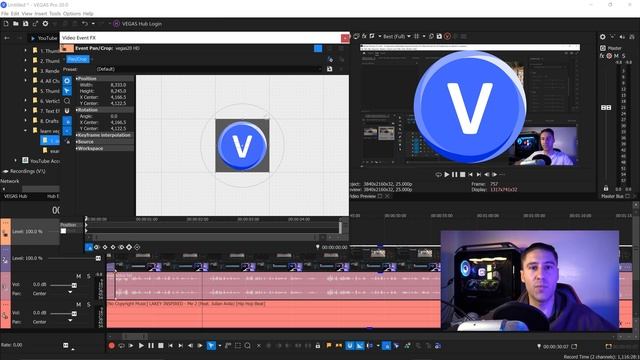Insert a marker using the orange flag icon

(x=329, y=345)
